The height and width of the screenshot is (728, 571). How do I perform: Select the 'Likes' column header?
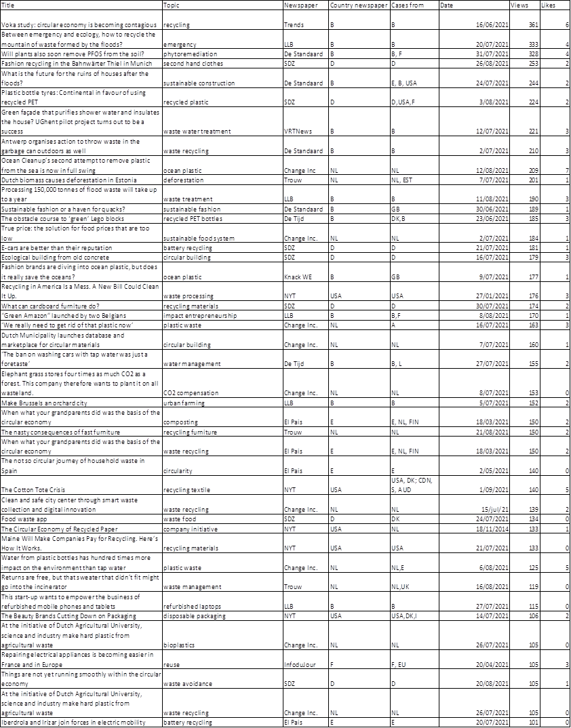click(x=555, y=5)
